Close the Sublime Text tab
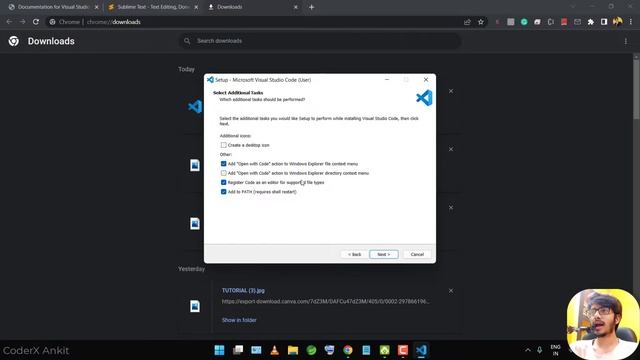The width and height of the screenshot is (640, 360). click(196, 7)
